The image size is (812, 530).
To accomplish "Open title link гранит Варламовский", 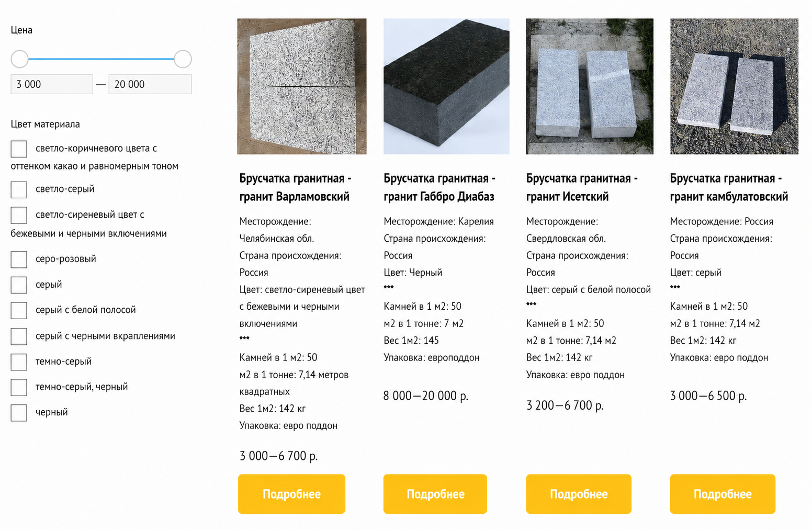I will point(296,187).
